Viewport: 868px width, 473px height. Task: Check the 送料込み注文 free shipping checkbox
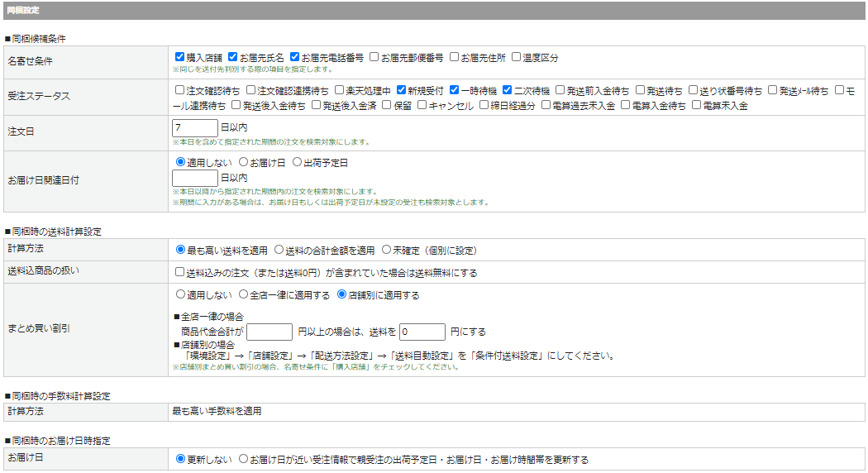point(180,272)
